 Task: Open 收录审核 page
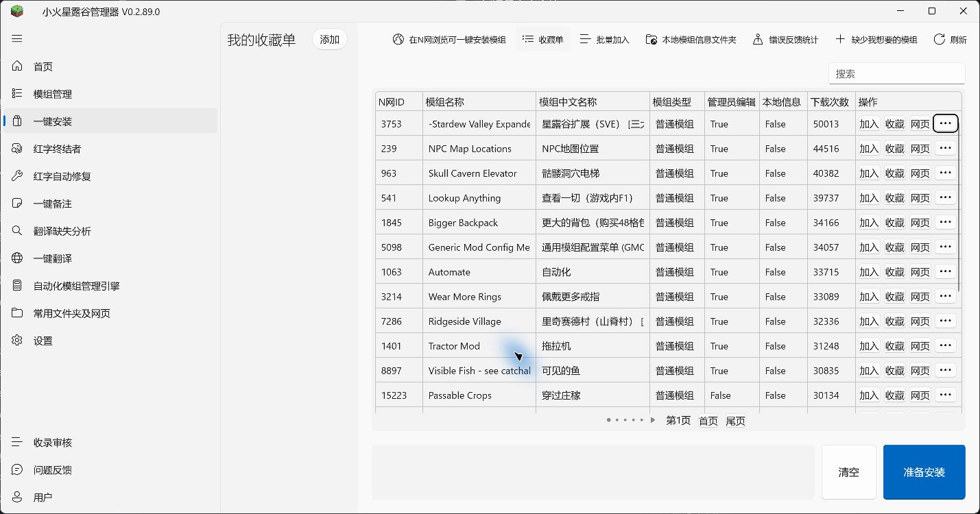[110, 443]
